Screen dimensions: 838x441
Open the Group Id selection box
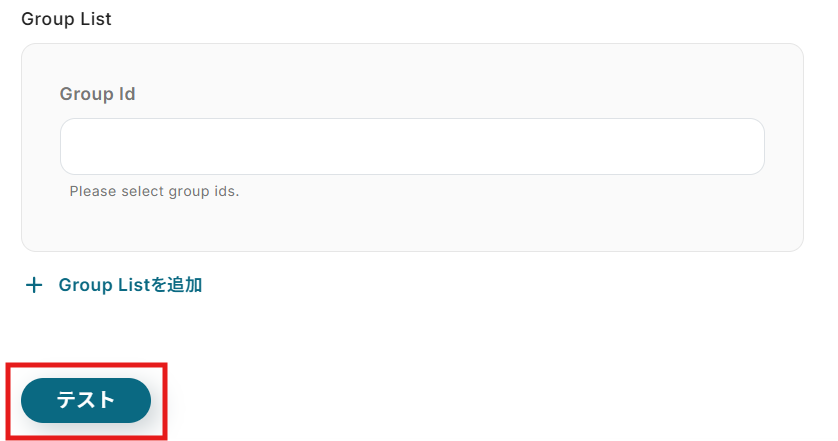(412, 146)
